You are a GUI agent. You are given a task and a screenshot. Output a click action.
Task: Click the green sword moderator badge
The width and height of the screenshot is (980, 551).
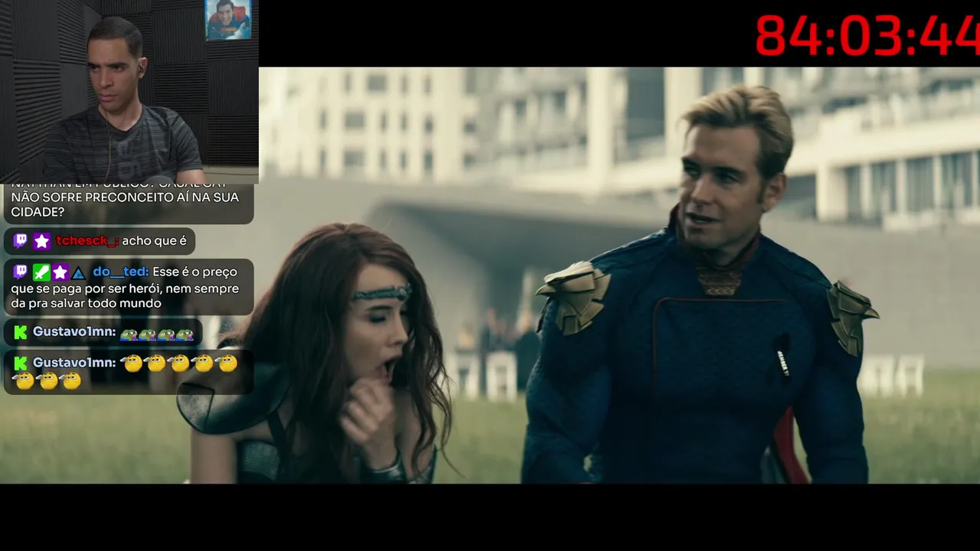(41, 272)
